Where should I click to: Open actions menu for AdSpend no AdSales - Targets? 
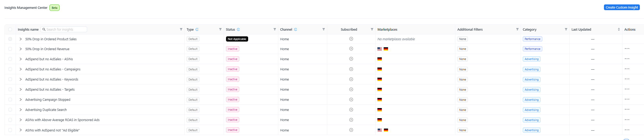click(627, 89)
